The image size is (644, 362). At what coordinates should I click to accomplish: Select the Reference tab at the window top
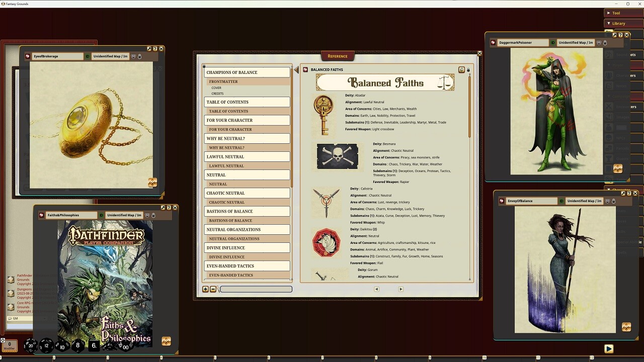pos(337,56)
